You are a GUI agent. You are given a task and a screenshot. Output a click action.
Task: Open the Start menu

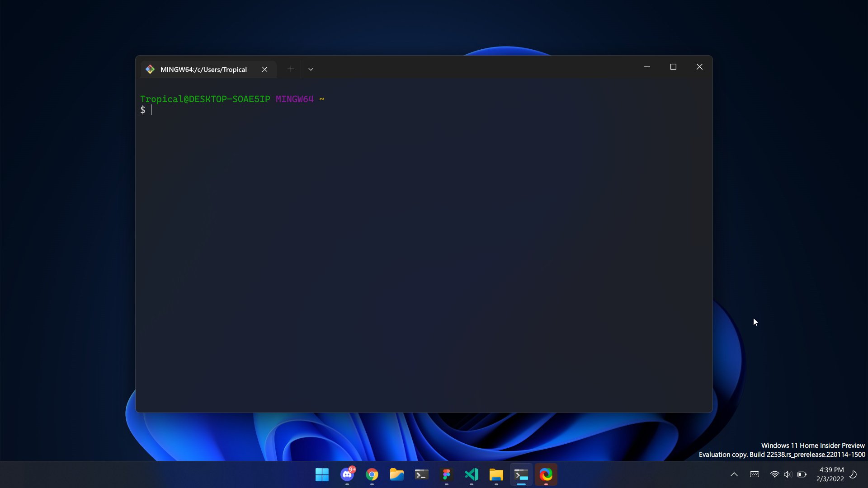[x=322, y=475]
